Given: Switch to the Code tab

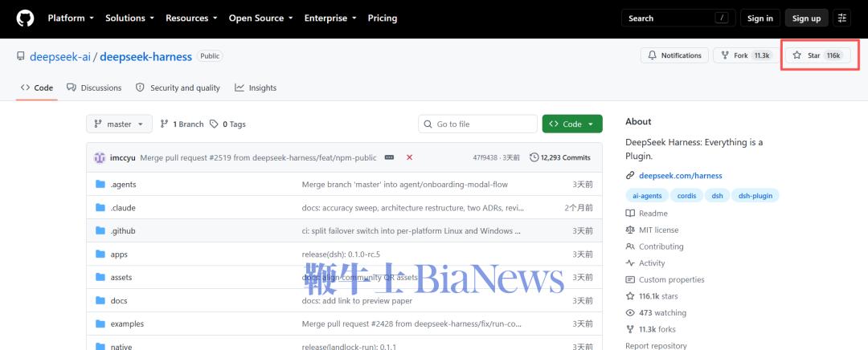Looking at the screenshot, I should click(37, 88).
